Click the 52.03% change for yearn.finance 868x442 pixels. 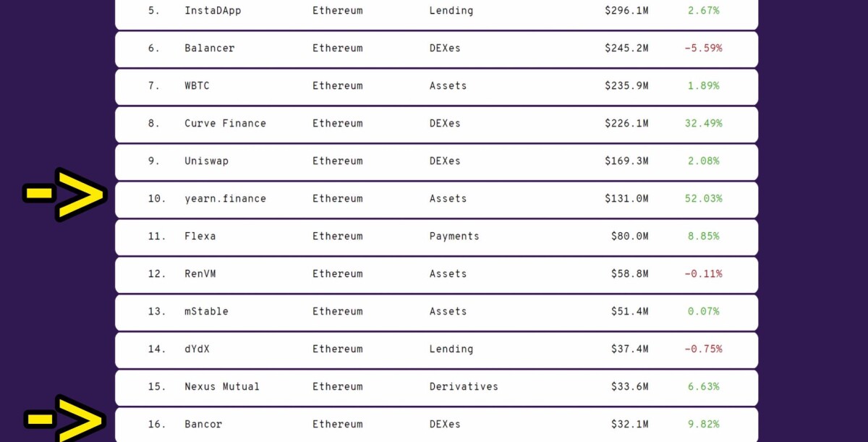point(703,198)
